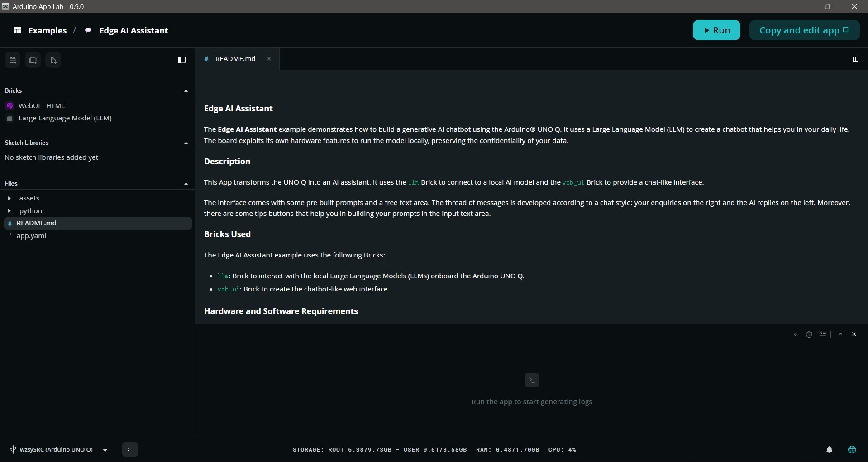This screenshot has height=462, width=868.
Task: Click the Sketch Libraries header label
Action: coord(27,143)
